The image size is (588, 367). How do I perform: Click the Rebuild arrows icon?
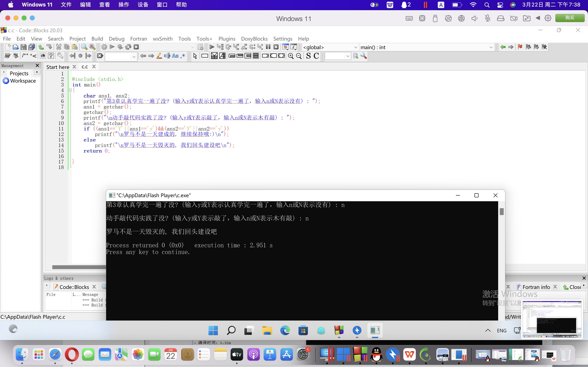tap(128, 47)
